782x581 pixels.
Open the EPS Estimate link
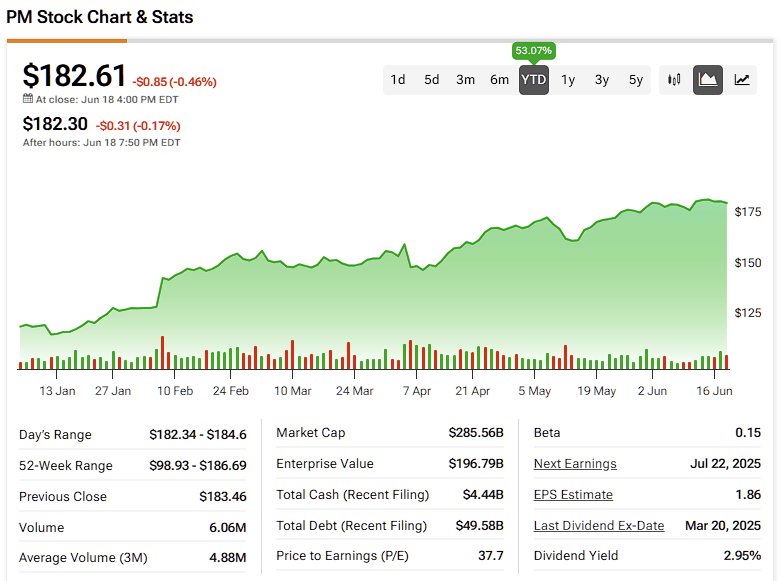coord(573,495)
